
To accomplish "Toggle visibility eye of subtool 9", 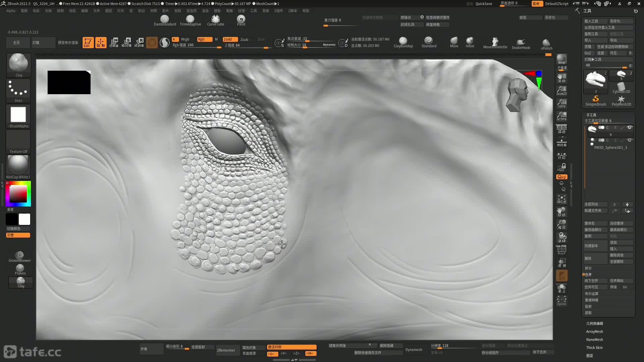I will [630, 127].
